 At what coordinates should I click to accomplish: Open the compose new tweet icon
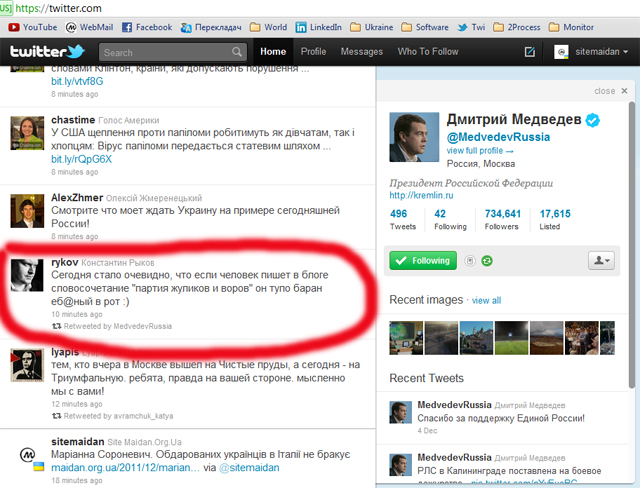click(530, 52)
